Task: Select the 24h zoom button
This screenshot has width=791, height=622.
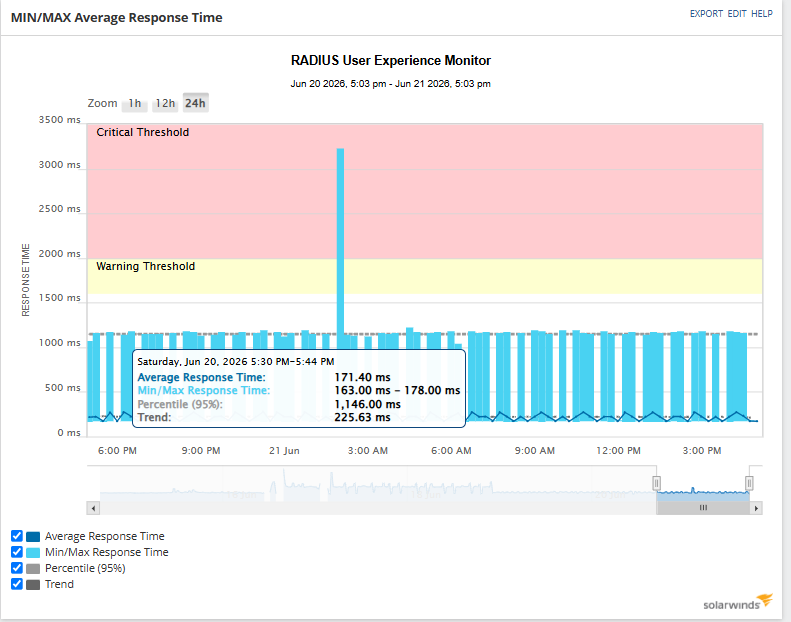Action: [x=195, y=103]
